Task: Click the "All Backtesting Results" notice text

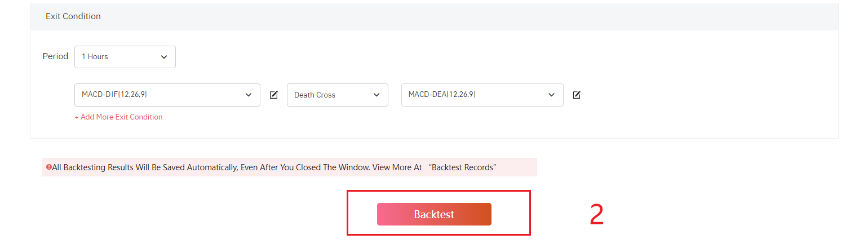Action: tap(169, 167)
